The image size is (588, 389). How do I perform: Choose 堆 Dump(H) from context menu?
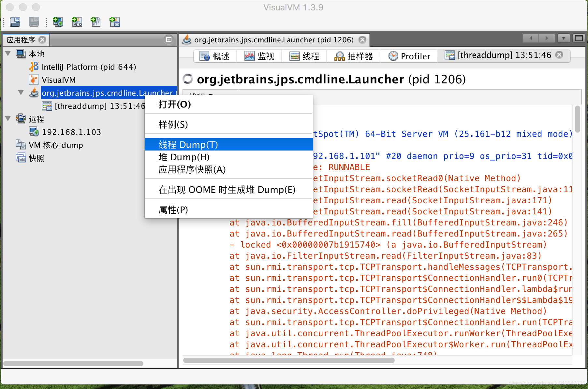[x=229, y=157]
